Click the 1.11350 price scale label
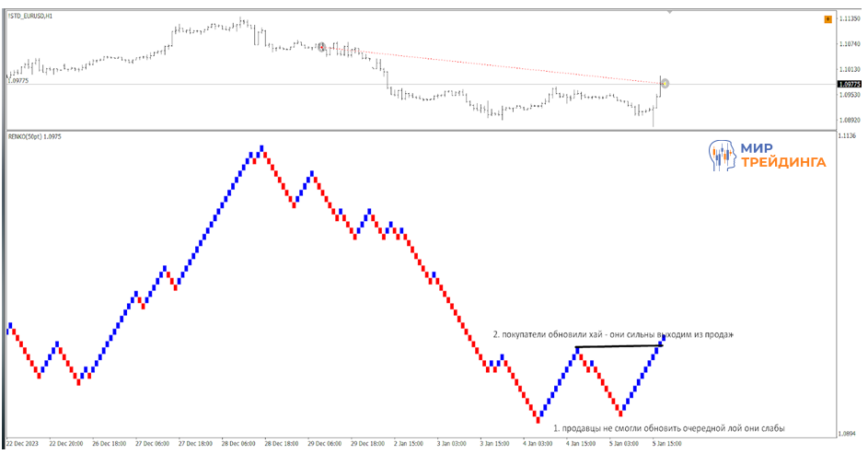 click(x=850, y=18)
